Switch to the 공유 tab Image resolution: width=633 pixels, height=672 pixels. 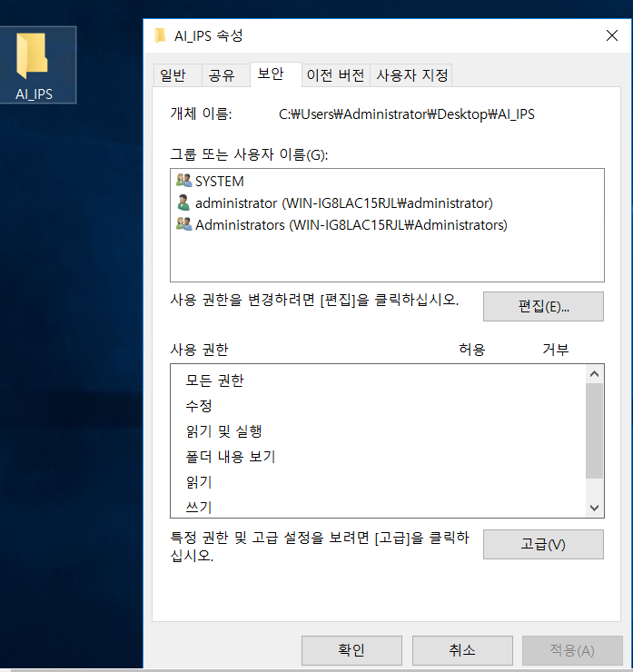pos(225,75)
